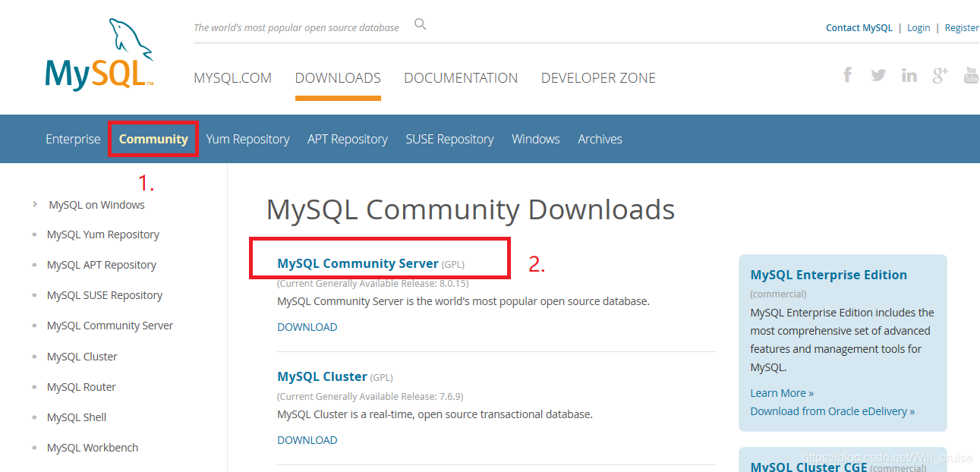Open MySQL Yum Repository sidebar link
This screenshot has width=980, height=472.
tap(103, 234)
